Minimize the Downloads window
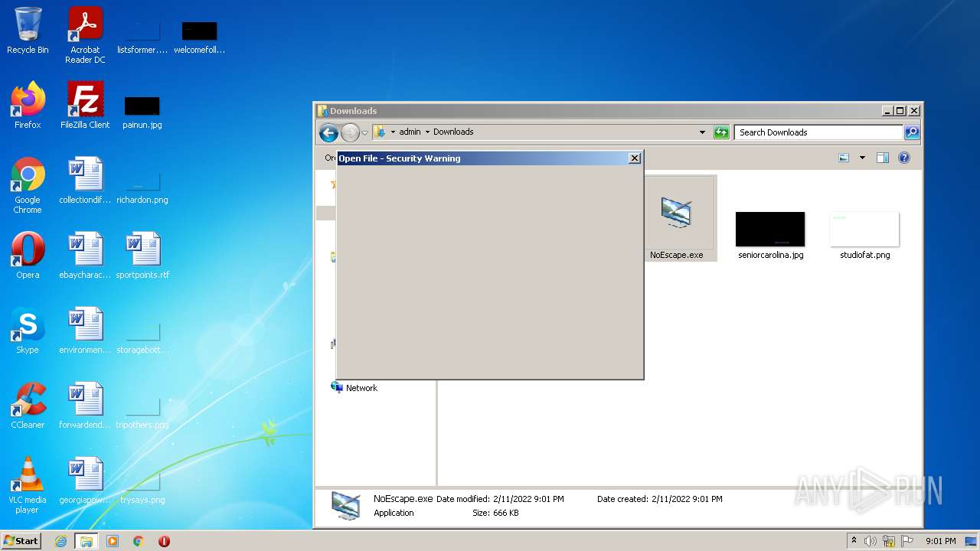The width and height of the screenshot is (980, 551). (x=887, y=111)
